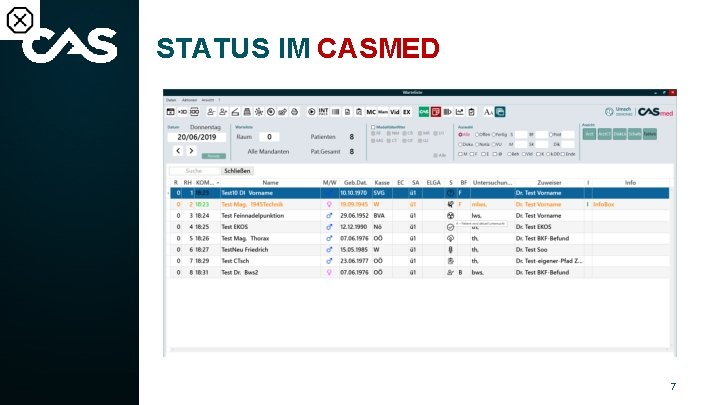
Task: Click the disc toolbar icon
Action: 271,112
